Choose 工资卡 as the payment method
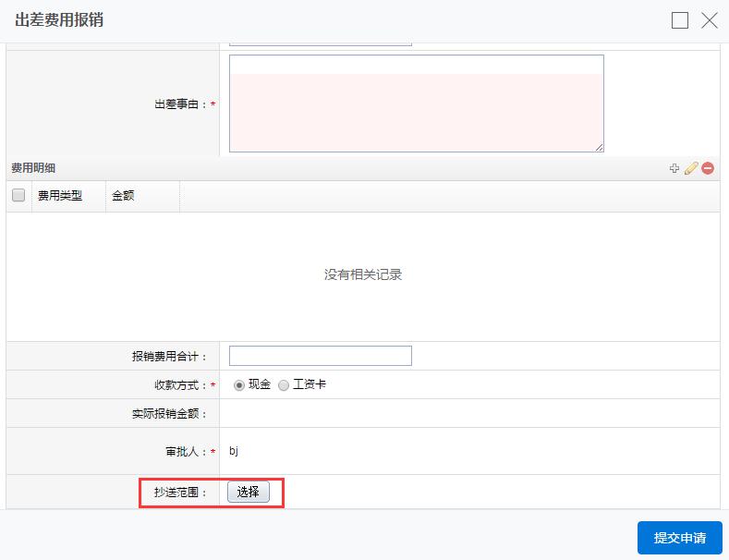The image size is (729, 560). coord(284,385)
